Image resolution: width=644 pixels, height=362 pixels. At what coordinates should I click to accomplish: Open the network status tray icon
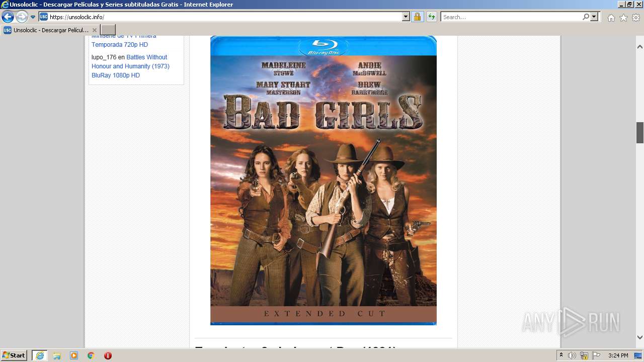(584, 355)
